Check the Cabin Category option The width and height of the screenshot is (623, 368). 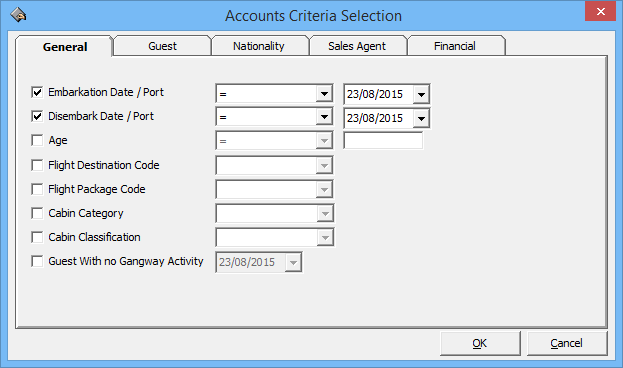click(x=37, y=213)
